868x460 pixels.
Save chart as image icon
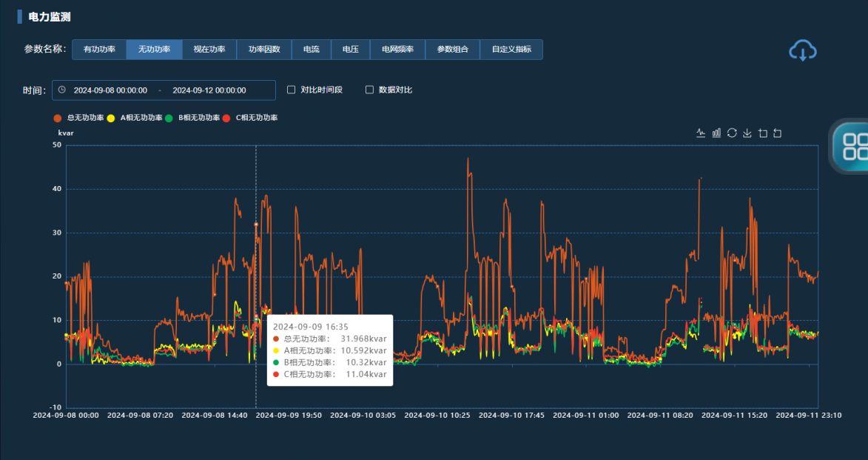(x=747, y=133)
